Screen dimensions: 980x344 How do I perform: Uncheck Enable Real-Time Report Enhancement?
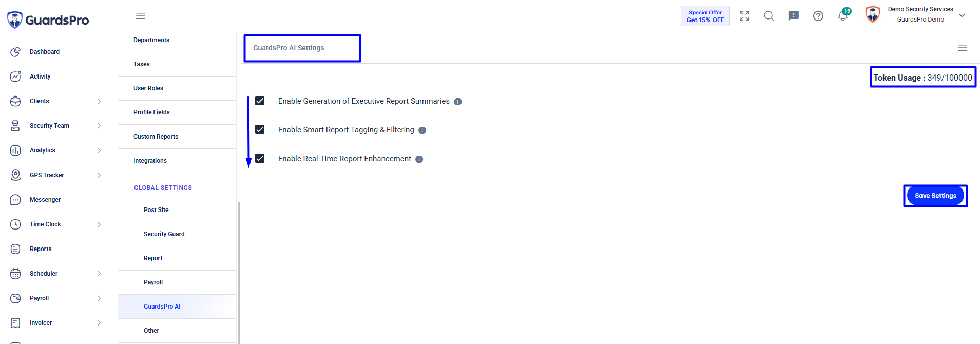click(x=260, y=158)
